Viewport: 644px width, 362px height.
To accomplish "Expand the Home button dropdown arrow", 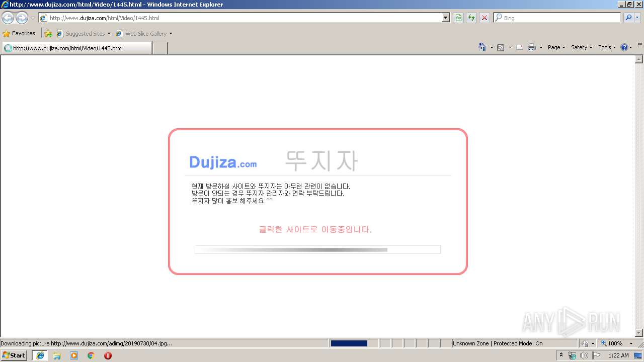I will [492, 47].
